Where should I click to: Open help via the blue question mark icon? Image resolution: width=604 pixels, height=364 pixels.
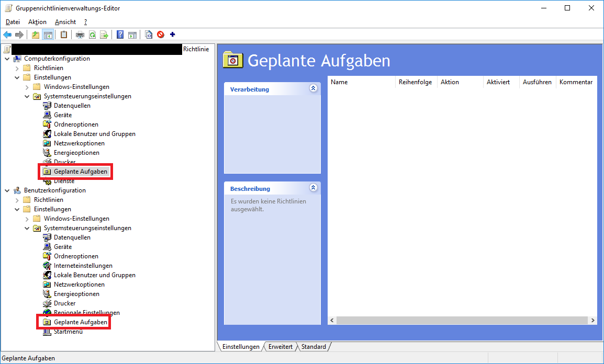coord(120,35)
